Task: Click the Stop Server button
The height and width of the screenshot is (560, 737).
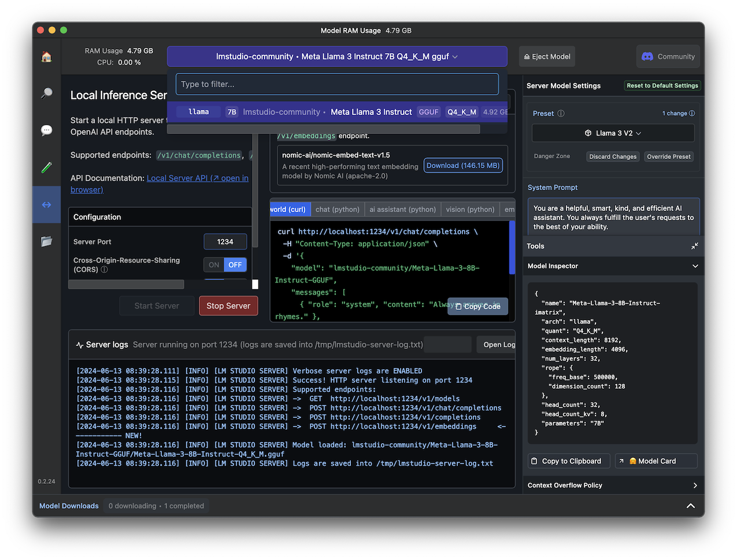Action: tap(228, 306)
